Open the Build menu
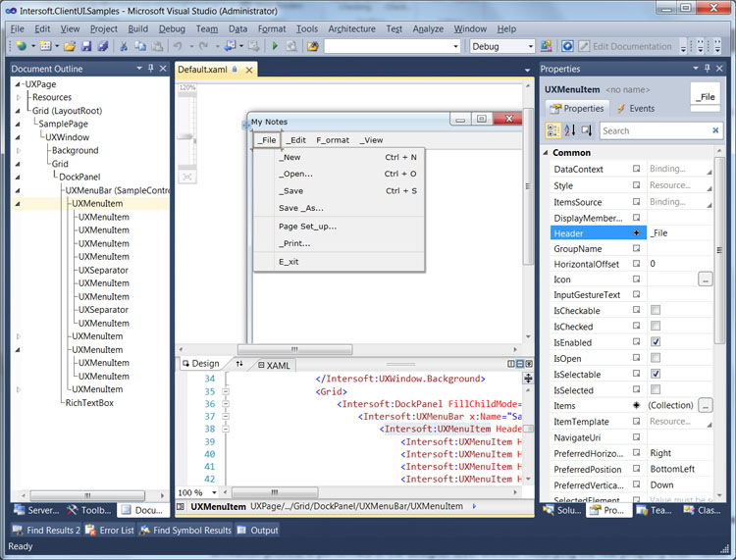The height and width of the screenshot is (560, 736). [138, 29]
